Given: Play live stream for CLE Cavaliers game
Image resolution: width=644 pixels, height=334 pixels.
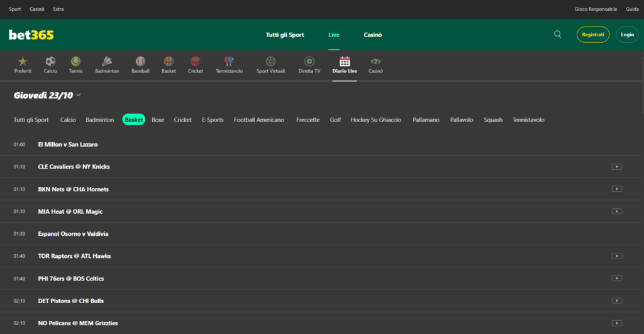Looking at the screenshot, I should 616,167.
